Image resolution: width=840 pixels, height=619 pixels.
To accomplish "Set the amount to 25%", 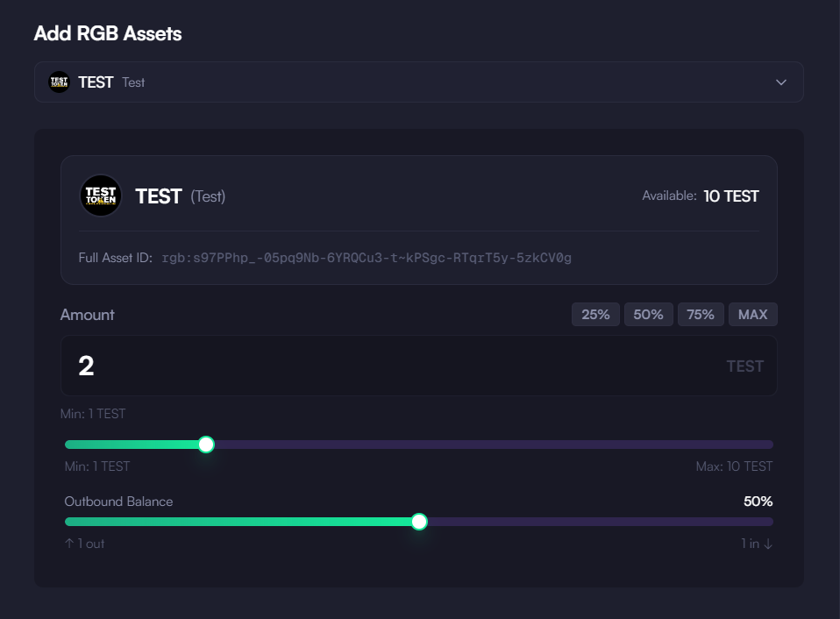I will 595,314.
